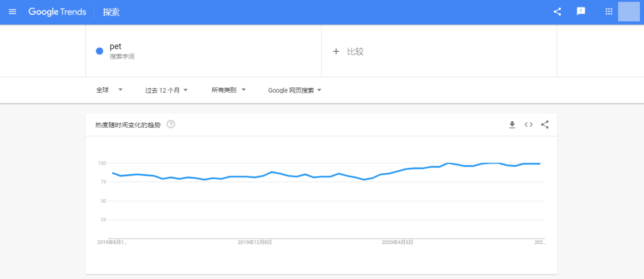
Task: Open the help icon beside 热度随时间变化的趋势
Action: (171, 124)
